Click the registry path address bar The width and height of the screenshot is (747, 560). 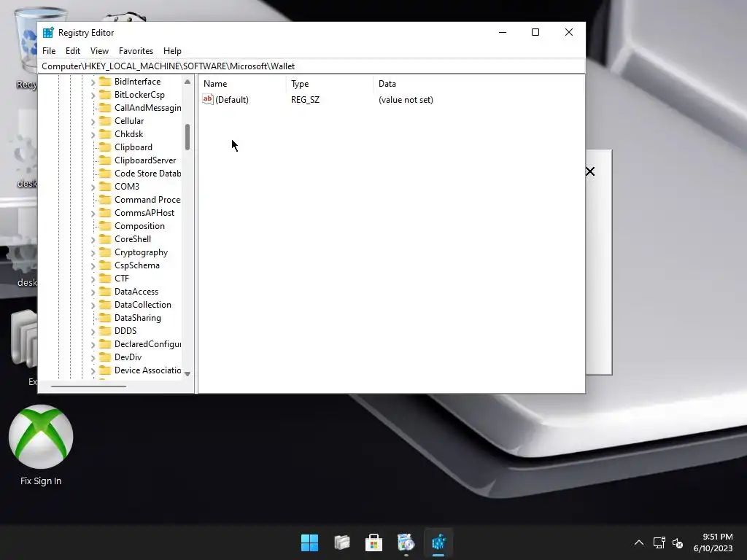pyautogui.click(x=311, y=66)
